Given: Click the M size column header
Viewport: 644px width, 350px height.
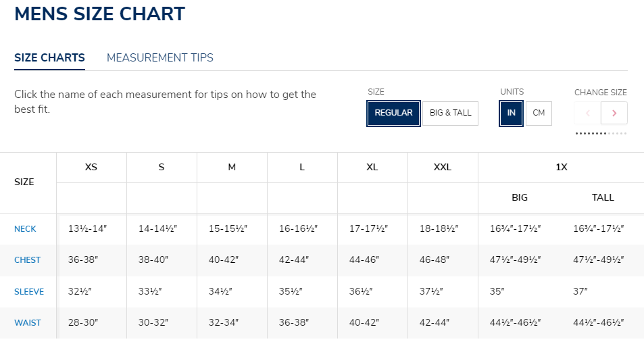Looking at the screenshot, I should [x=232, y=167].
